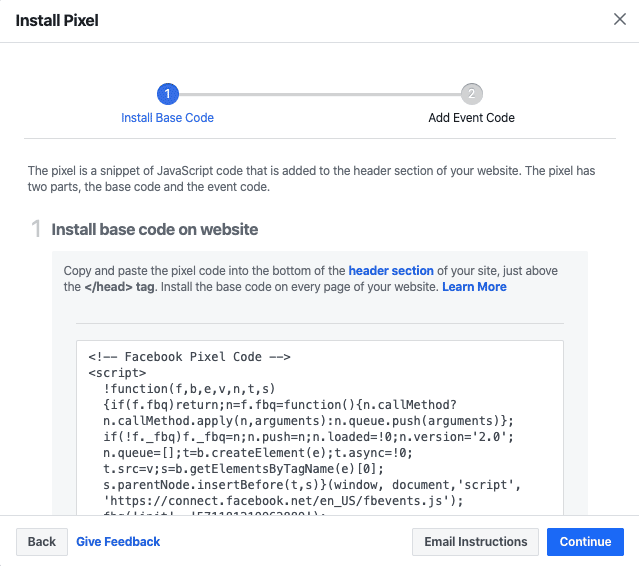
Task: Open the Give Feedback link
Action: click(118, 542)
